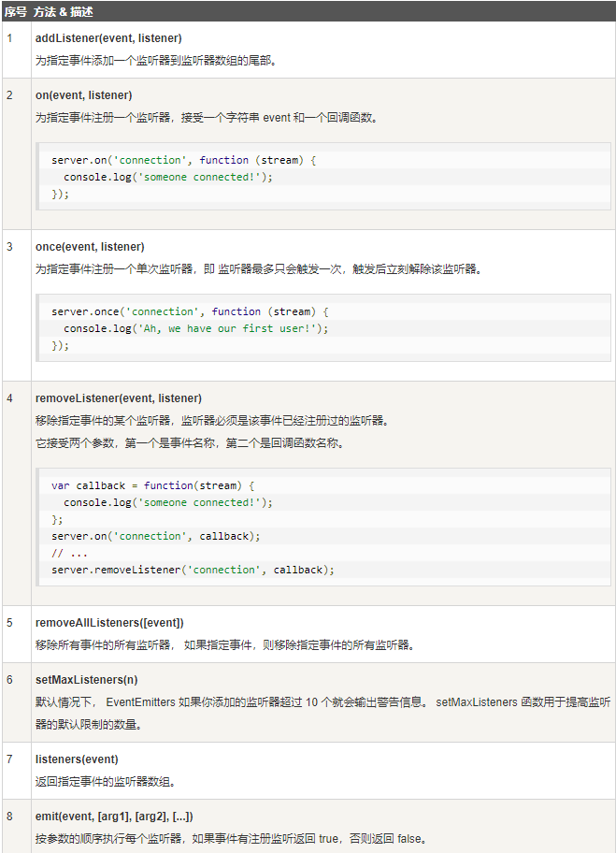Click the table header text 方法 & 描述
Viewport: 616px width, 853px height.
pyautogui.click(x=63, y=11)
